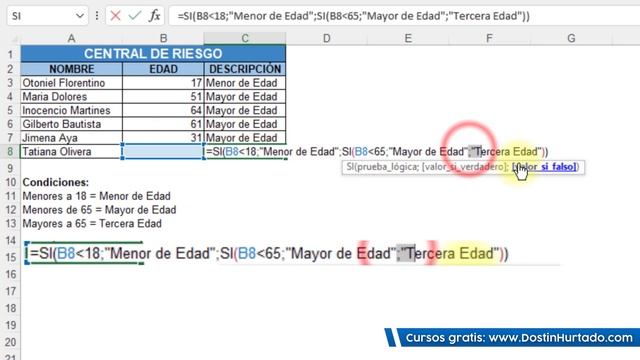Select row 16 header
This screenshot has width=640, height=360.
pyautogui.click(x=10, y=274)
